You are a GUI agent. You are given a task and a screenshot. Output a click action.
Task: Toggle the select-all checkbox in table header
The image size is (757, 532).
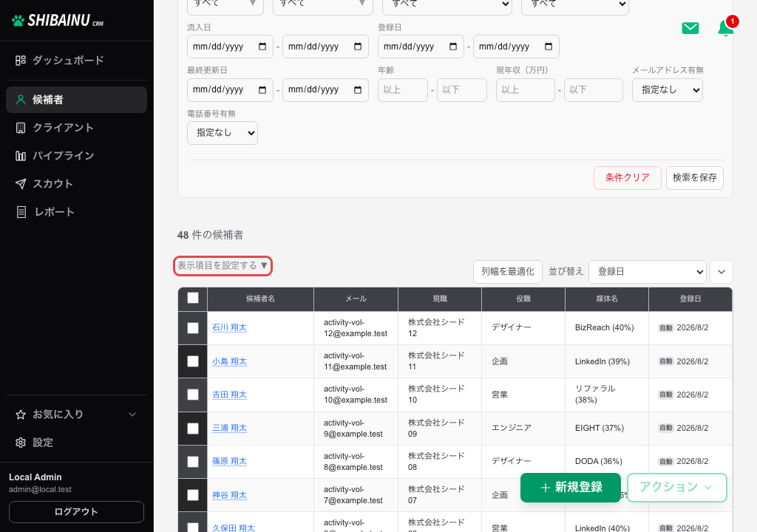pos(193,298)
